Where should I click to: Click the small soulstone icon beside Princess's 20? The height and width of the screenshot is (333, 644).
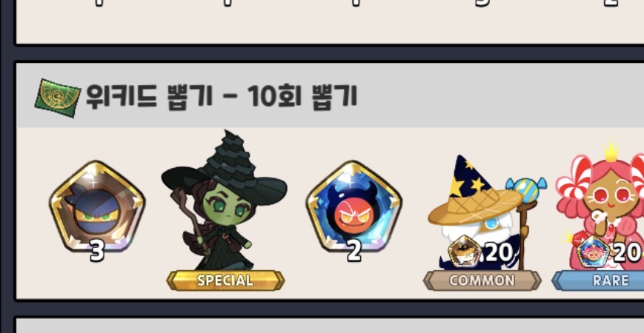pos(593,252)
